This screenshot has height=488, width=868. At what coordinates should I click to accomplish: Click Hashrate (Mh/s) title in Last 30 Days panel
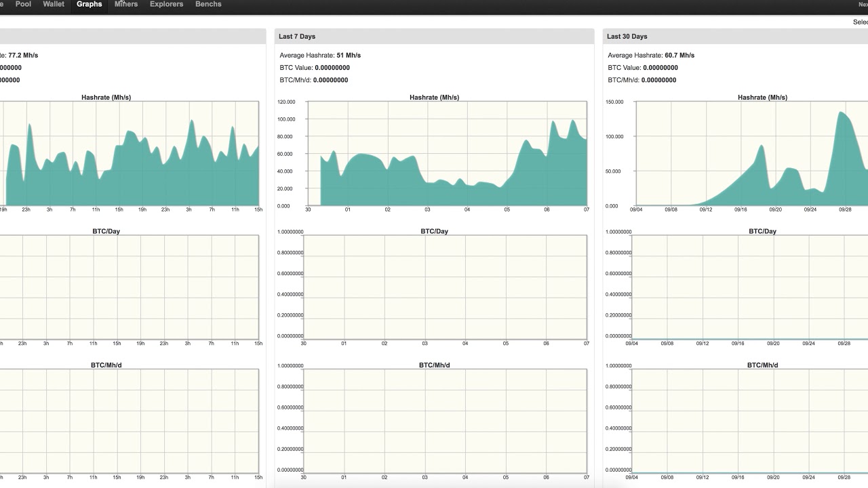pyautogui.click(x=762, y=98)
